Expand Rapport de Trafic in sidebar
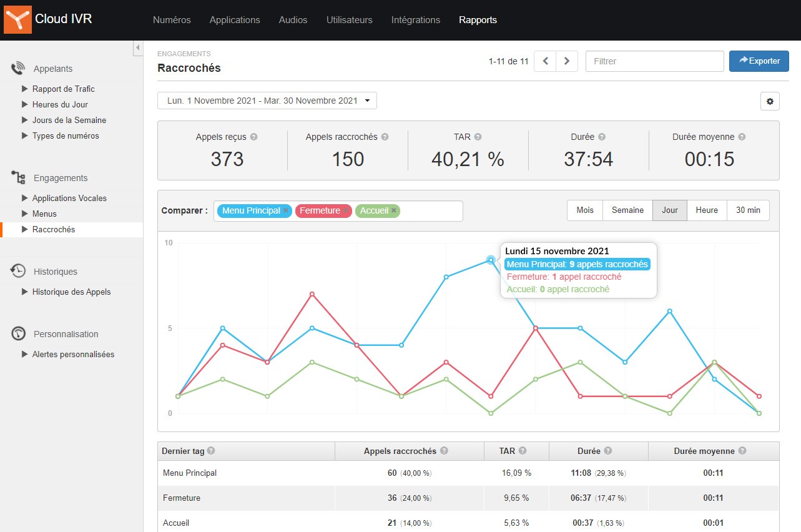 [63, 89]
